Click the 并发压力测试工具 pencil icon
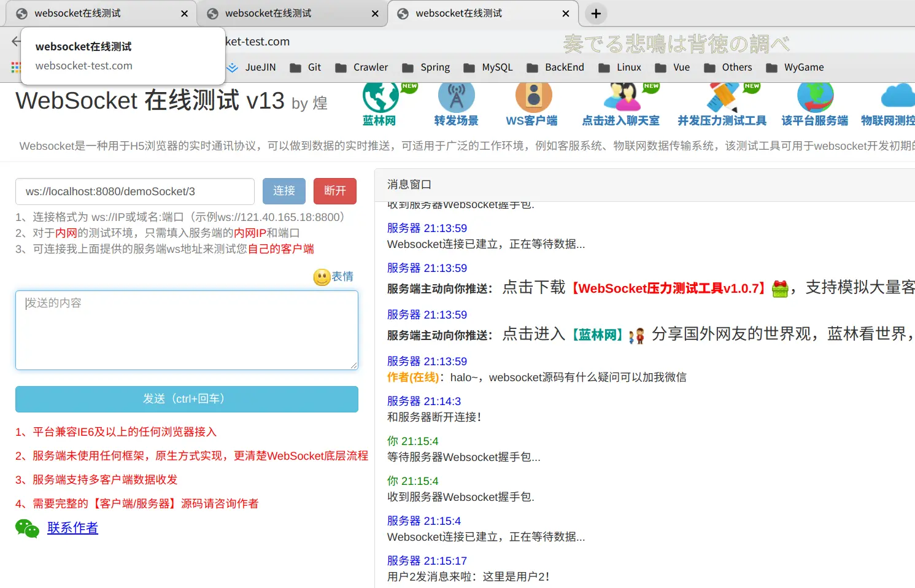The width and height of the screenshot is (915, 588). pyautogui.click(x=723, y=97)
